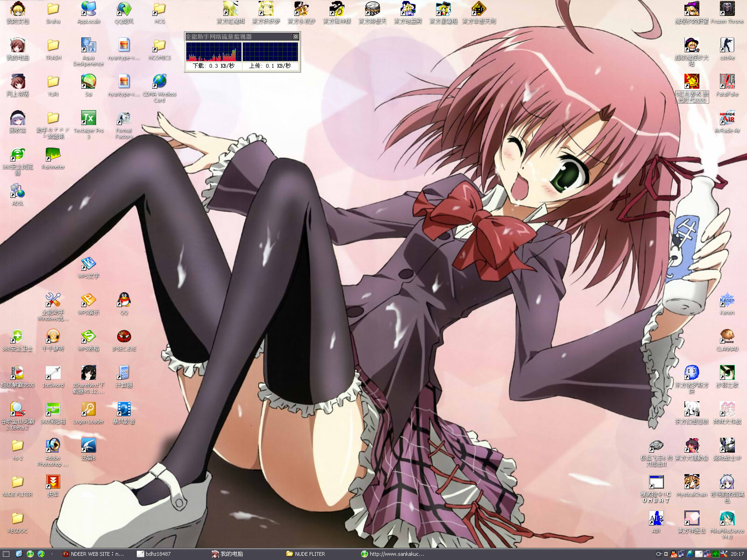The image size is (747, 560).
Task: Open the Windows Start menu
Action: tap(6, 553)
